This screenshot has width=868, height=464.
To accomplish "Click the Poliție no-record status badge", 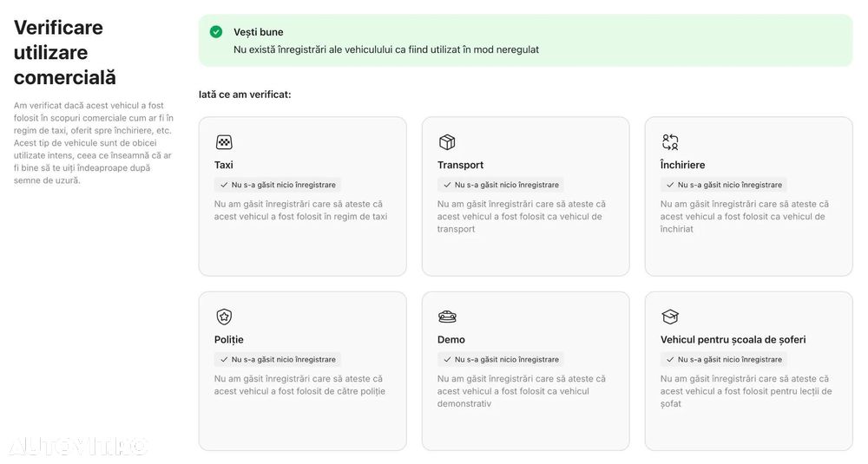I will tap(278, 359).
